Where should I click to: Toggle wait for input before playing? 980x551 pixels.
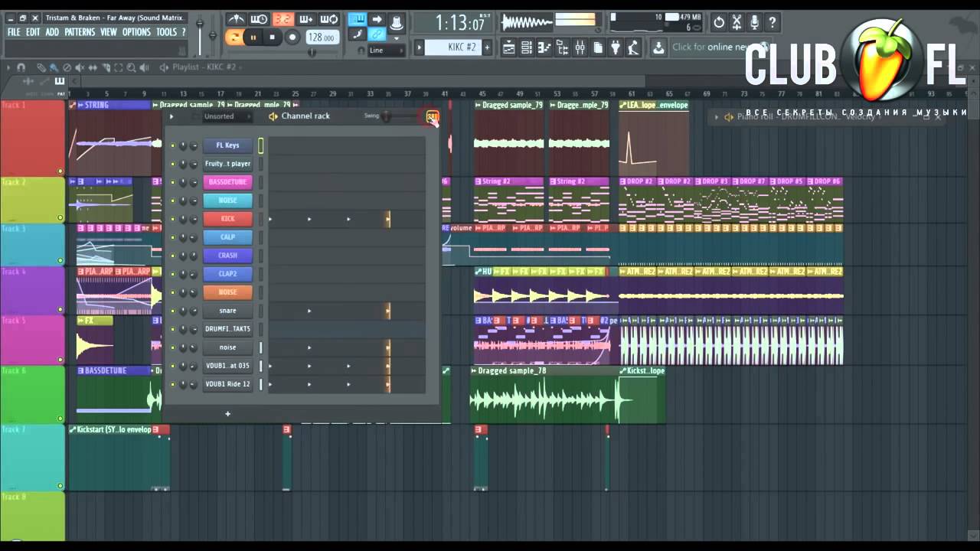[259, 19]
